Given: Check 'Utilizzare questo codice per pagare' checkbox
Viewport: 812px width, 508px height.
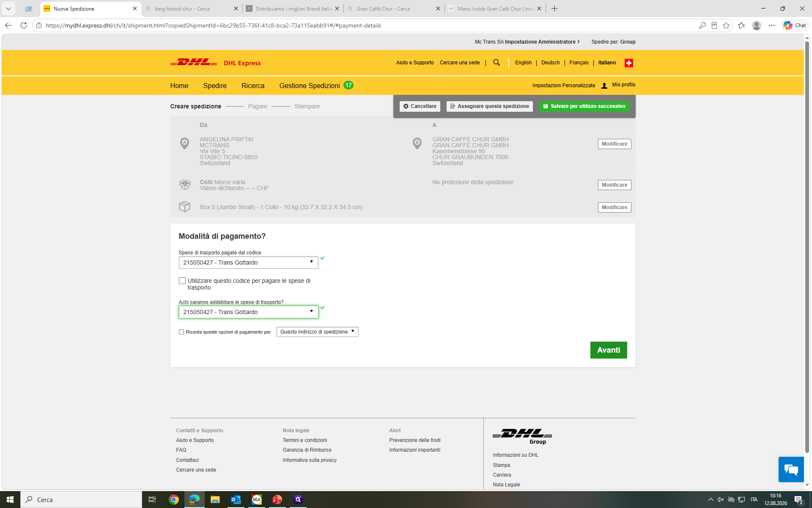Looking at the screenshot, I should click(182, 281).
